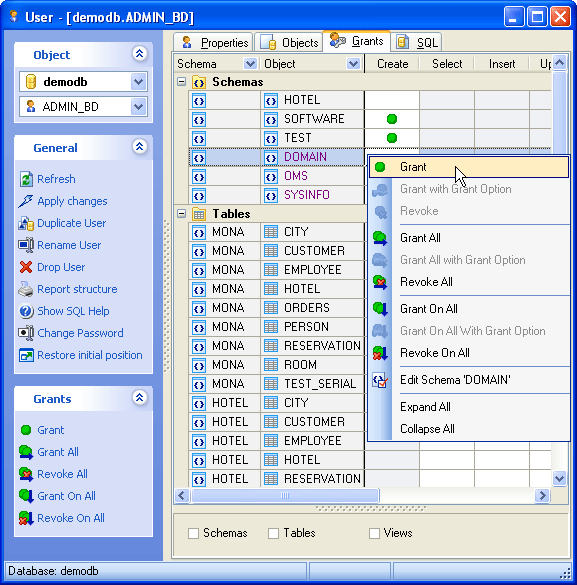Click the Revoke All icon in sidebar

(x=26, y=474)
